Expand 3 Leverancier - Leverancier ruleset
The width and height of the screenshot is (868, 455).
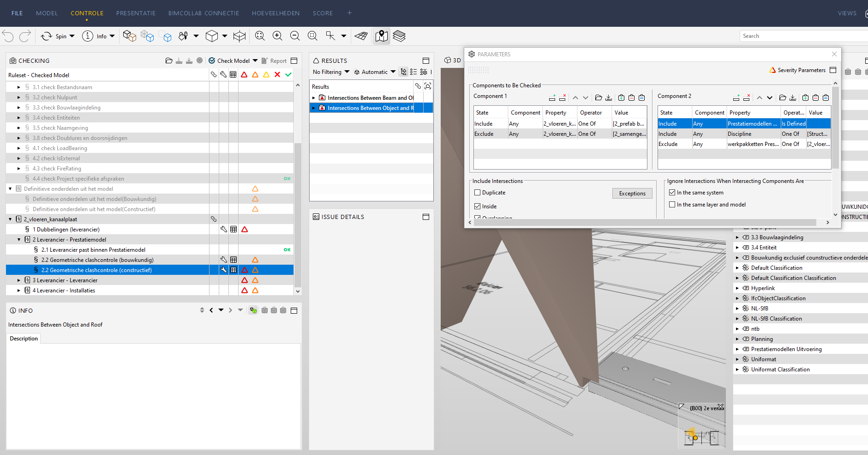(x=19, y=280)
